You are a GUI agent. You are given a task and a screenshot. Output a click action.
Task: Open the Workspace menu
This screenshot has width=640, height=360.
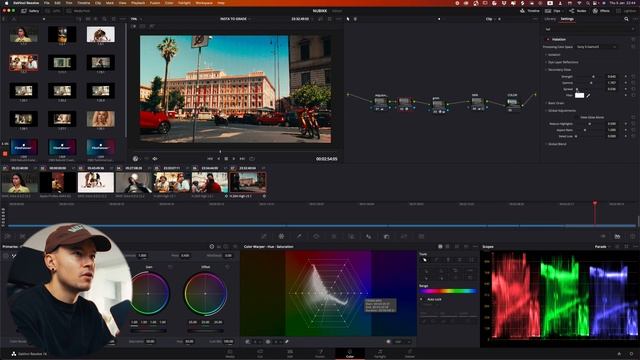(x=204, y=3)
